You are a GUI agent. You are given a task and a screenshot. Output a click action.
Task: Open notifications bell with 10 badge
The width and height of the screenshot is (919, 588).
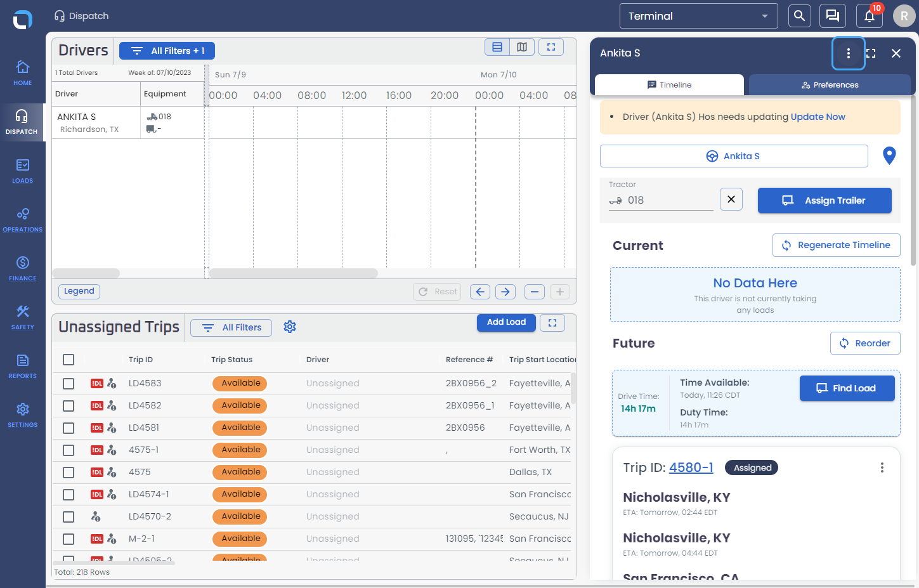click(870, 16)
